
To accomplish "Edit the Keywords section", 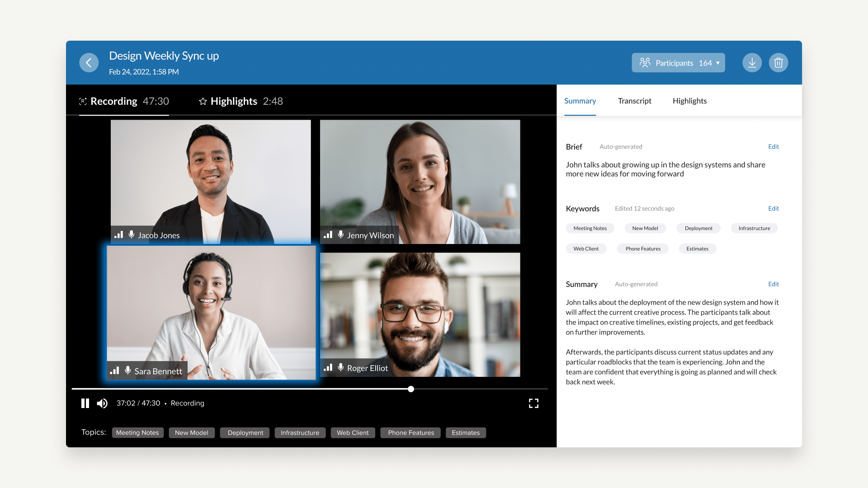I will tap(773, 208).
